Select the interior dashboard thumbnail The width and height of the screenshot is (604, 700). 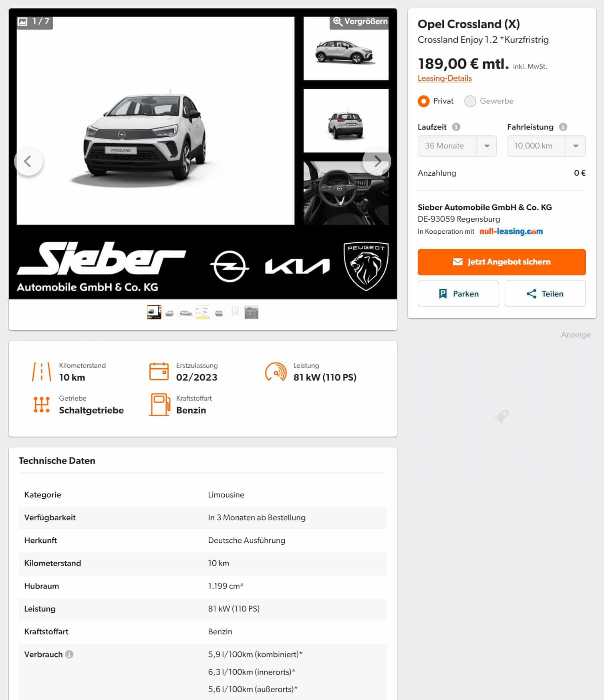click(346, 193)
